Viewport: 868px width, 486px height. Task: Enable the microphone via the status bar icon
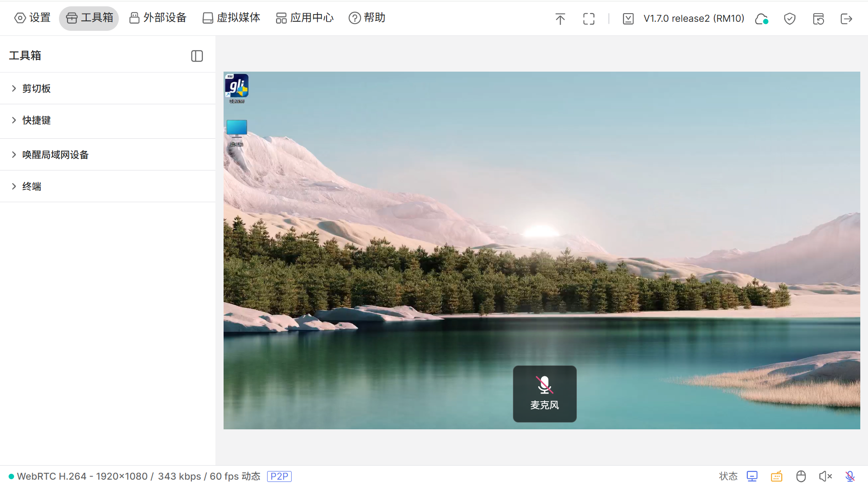849,476
